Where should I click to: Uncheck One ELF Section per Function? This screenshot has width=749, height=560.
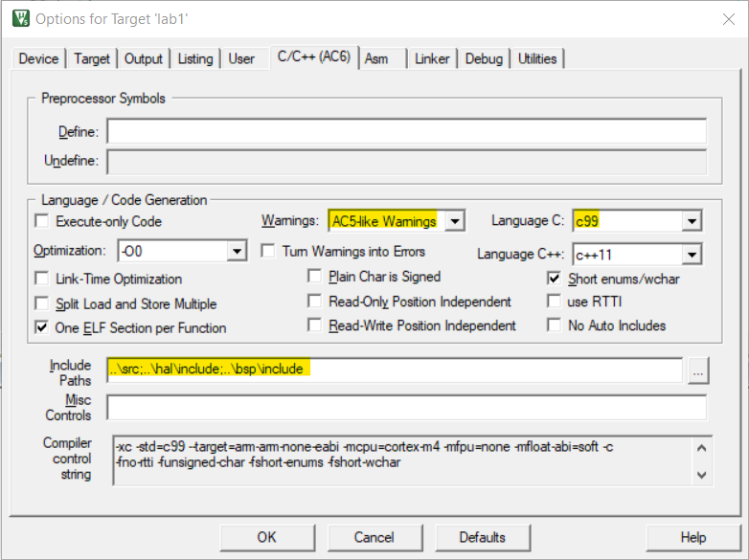(x=42, y=327)
